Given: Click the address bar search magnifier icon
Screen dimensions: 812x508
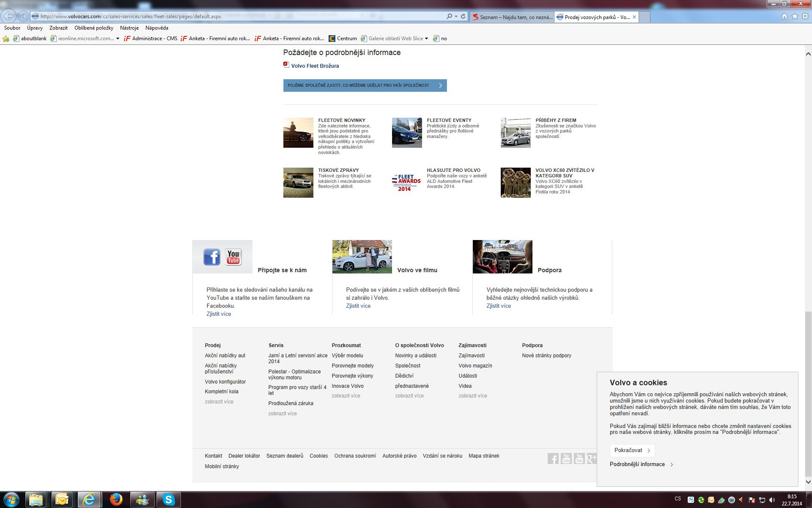Looking at the screenshot, I should pyautogui.click(x=449, y=17).
